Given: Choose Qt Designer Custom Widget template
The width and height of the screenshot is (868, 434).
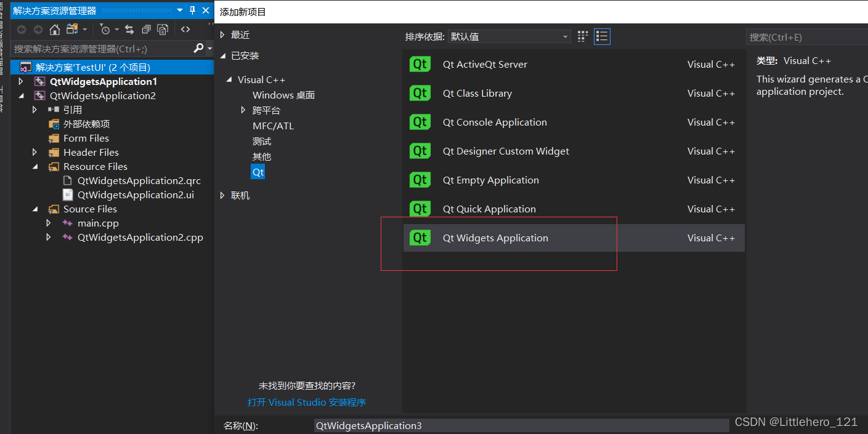Looking at the screenshot, I should 574,151.
